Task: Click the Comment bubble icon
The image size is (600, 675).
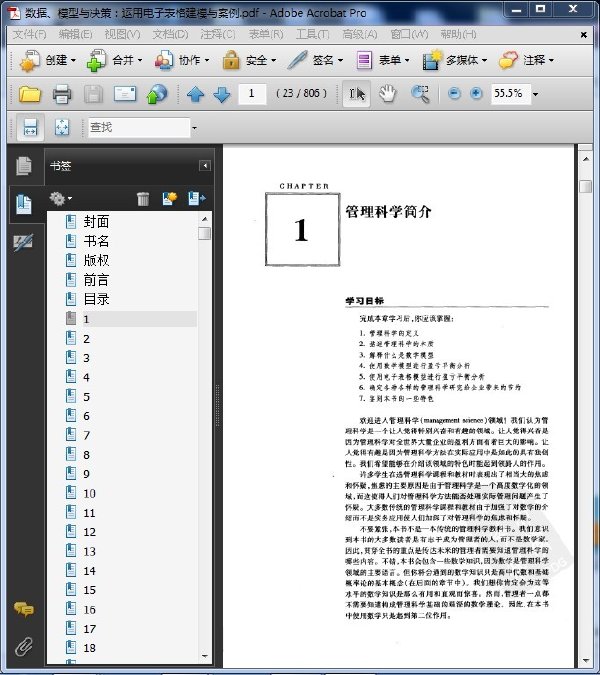Action: (x=508, y=60)
